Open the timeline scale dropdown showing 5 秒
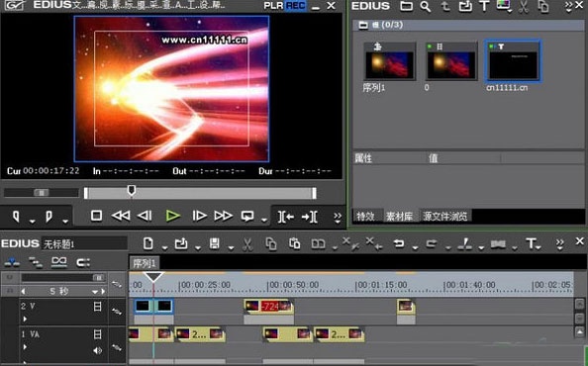The height and width of the screenshot is (366, 588). tap(94, 292)
